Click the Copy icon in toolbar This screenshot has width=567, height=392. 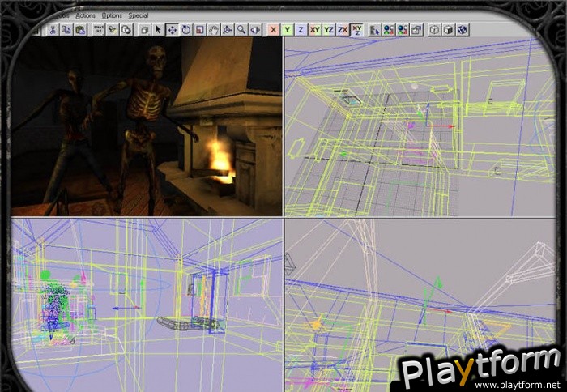[66, 30]
